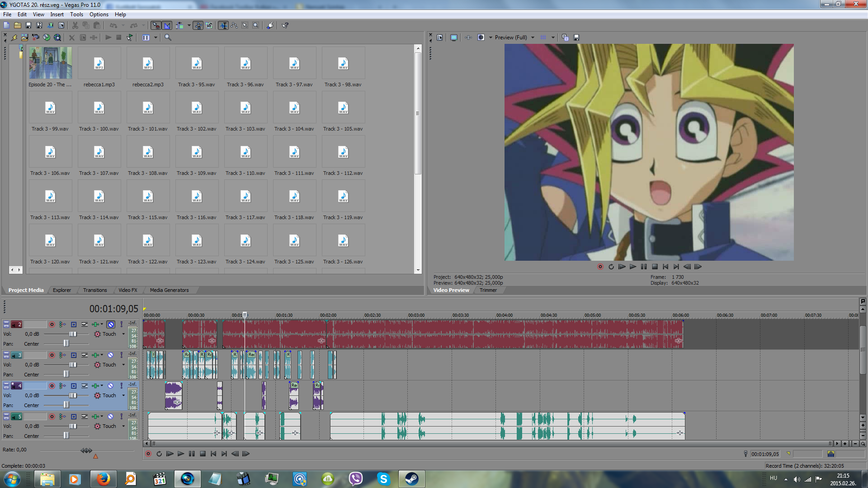
Task: Switch to the Transitions tab
Action: (95, 290)
